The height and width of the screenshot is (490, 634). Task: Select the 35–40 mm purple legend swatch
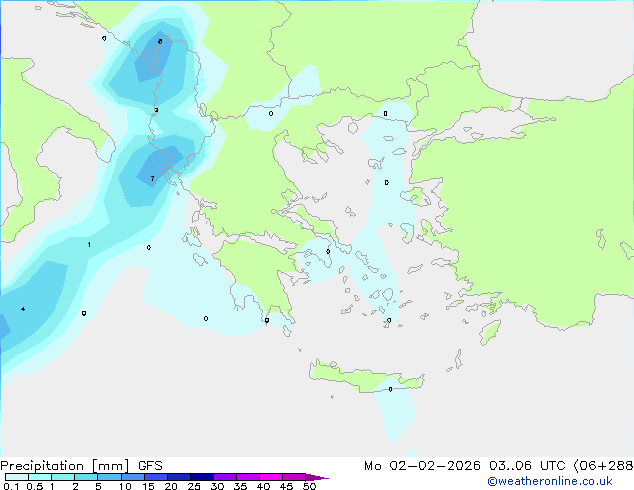coord(247,477)
